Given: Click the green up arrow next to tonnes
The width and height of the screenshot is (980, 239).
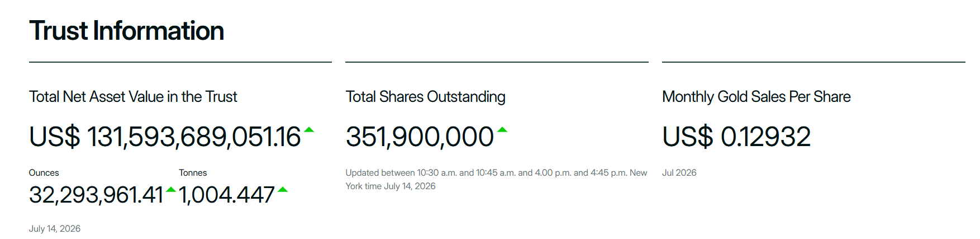Looking at the screenshot, I should tap(283, 190).
